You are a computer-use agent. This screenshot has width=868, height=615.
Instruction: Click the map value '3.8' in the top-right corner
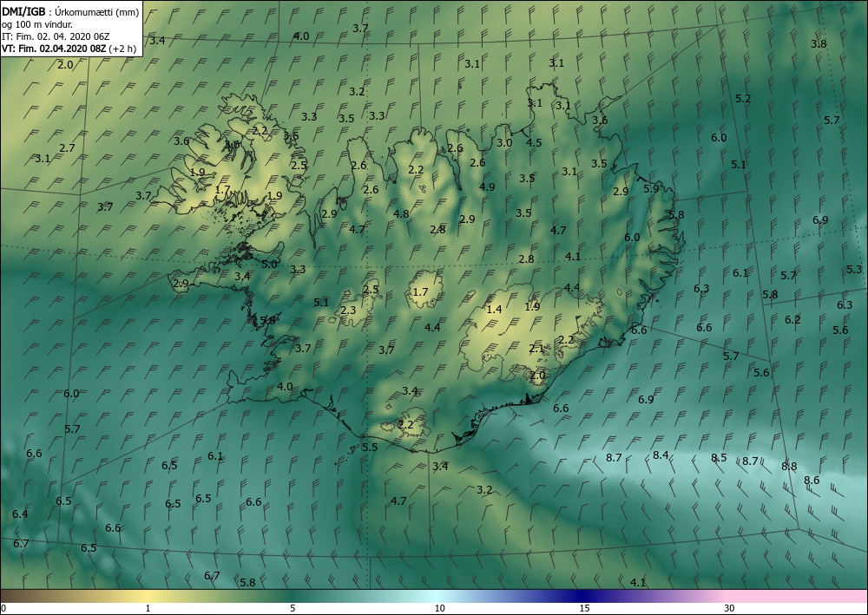click(819, 43)
